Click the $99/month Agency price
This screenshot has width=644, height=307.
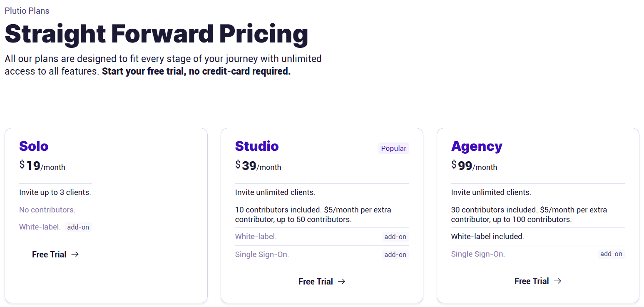coord(474,166)
